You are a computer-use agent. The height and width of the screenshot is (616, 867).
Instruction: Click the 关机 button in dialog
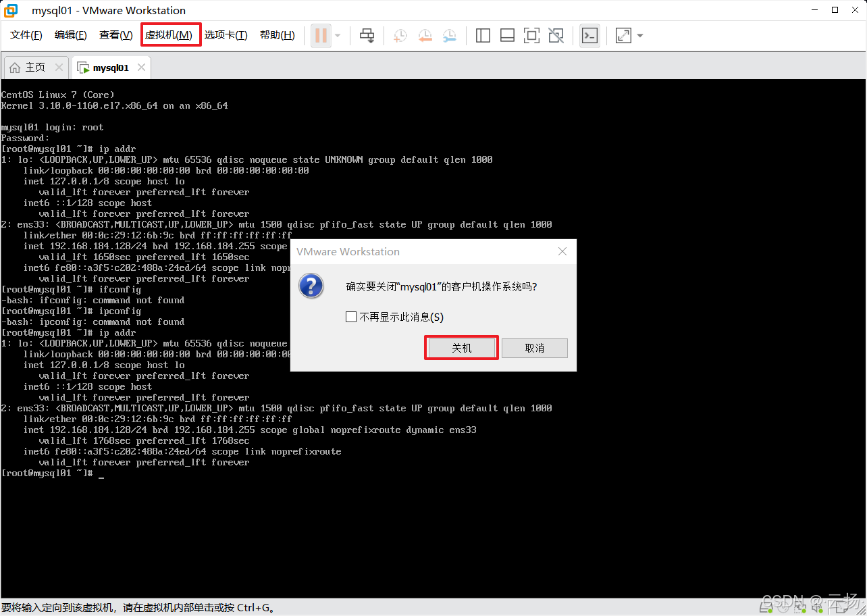click(x=462, y=348)
